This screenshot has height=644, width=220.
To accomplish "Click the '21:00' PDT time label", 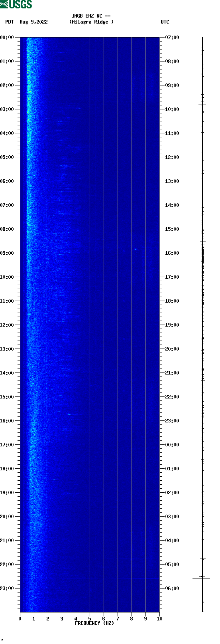I will [x=7, y=541].
